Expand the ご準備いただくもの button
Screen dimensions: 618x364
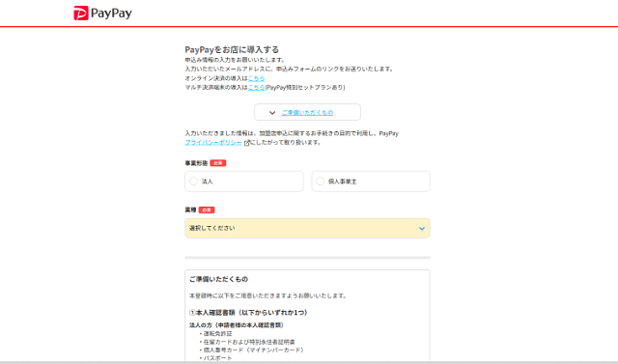307,112
